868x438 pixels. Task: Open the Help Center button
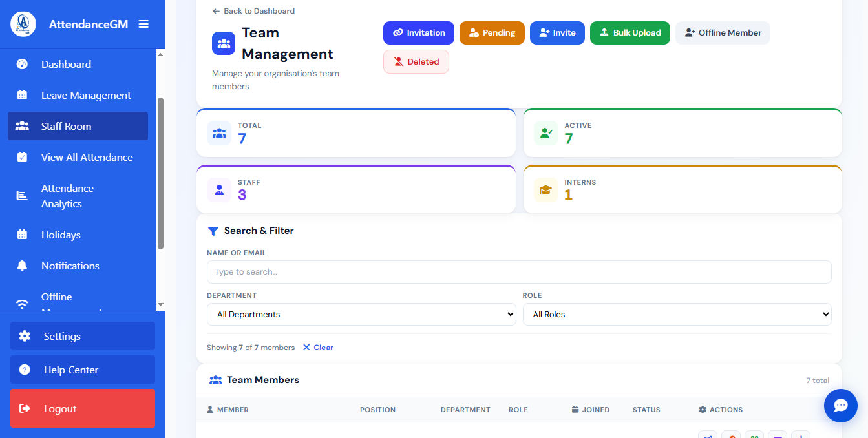tap(83, 370)
